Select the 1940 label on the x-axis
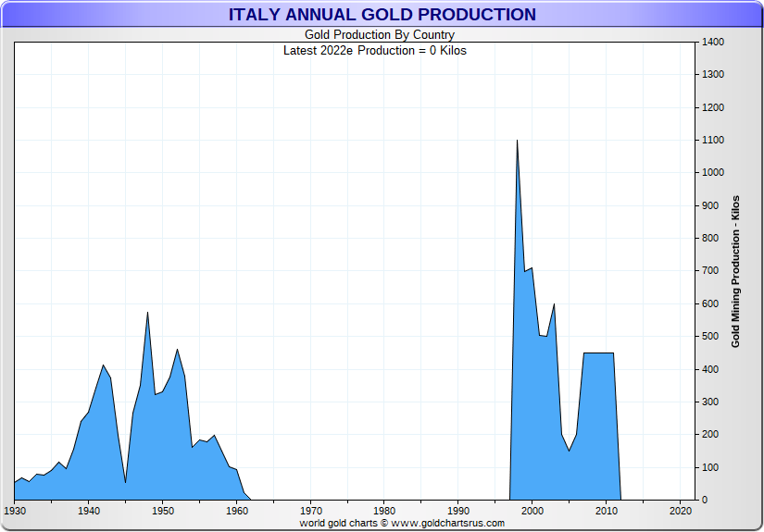The image size is (764, 532). [89, 511]
